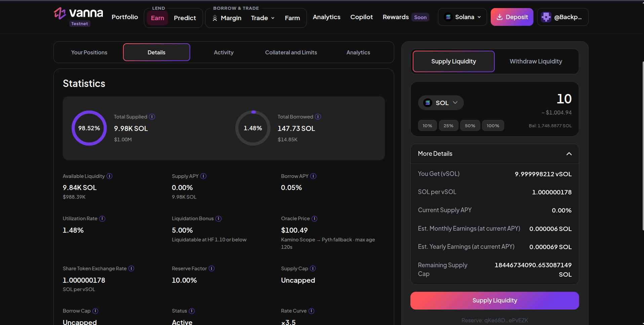Viewport: 644px width, 325px height.
Task: Click the $100.49 oracle price value
Action: click(294, 230)
